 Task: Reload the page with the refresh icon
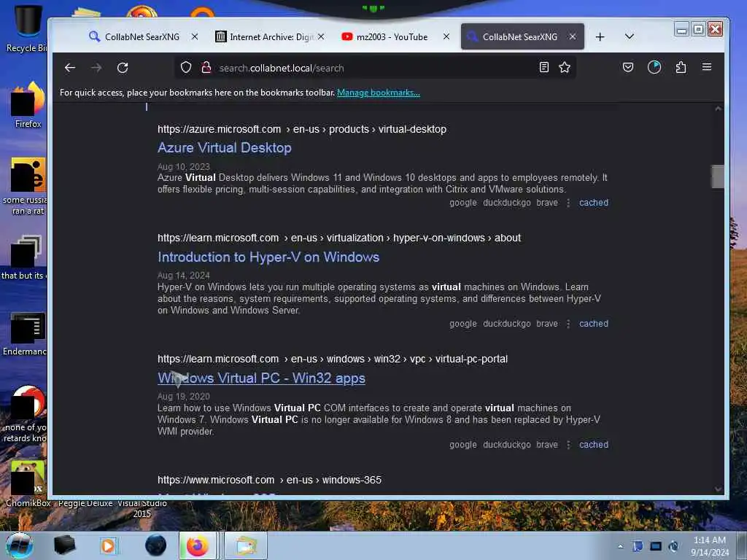pos(123,68)
